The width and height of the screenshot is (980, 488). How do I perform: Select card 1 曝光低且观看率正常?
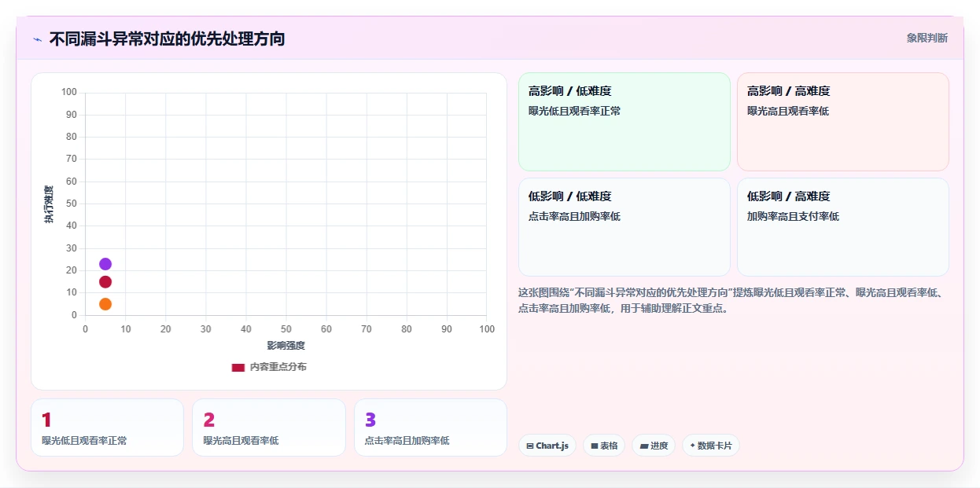(107, 427)
